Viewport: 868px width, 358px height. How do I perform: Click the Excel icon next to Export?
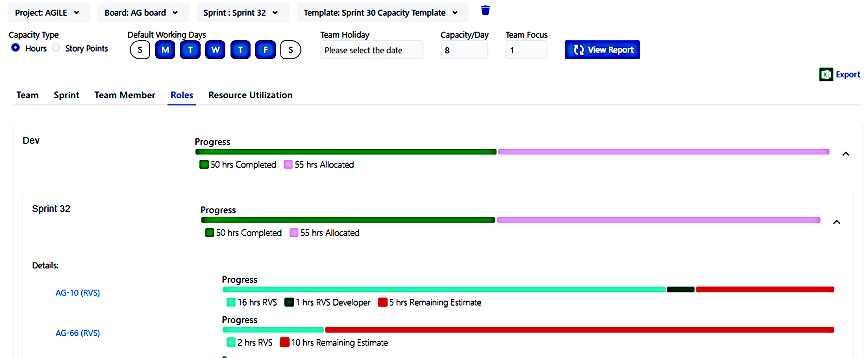(826, 74)
